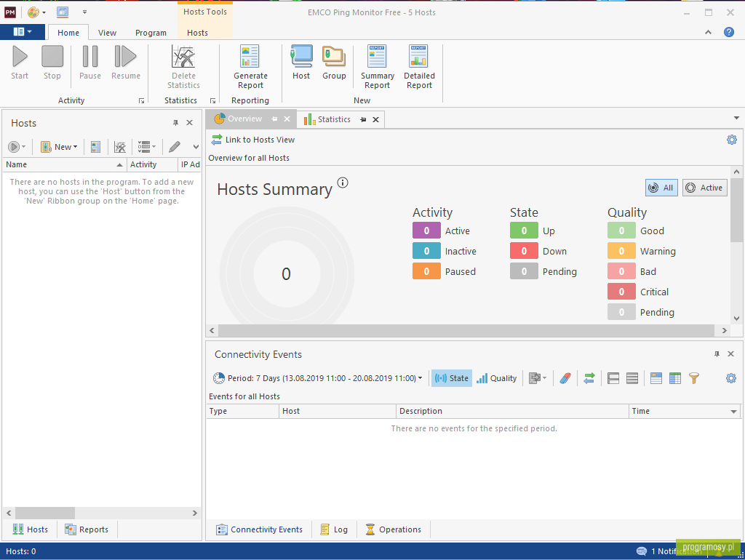
Task: Open the View ribbon tab
Action: coord(107,33)
